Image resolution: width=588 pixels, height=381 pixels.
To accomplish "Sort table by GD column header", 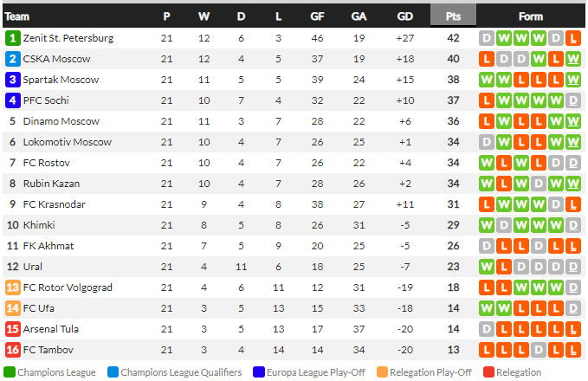I will (x=404, y=16).
